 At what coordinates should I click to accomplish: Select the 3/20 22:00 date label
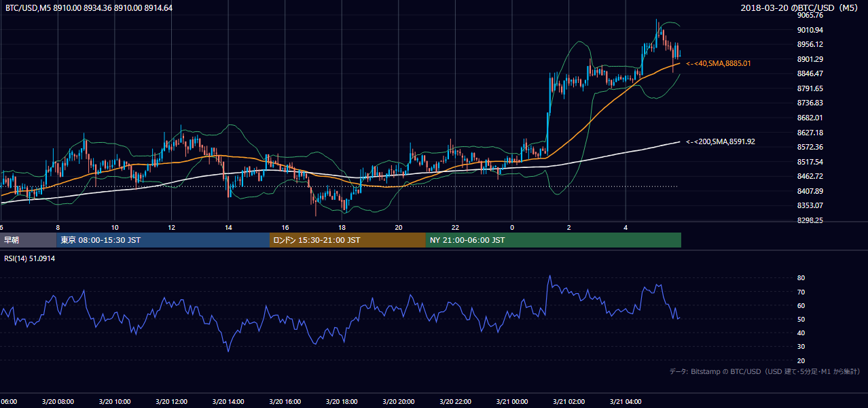(455, 402)
